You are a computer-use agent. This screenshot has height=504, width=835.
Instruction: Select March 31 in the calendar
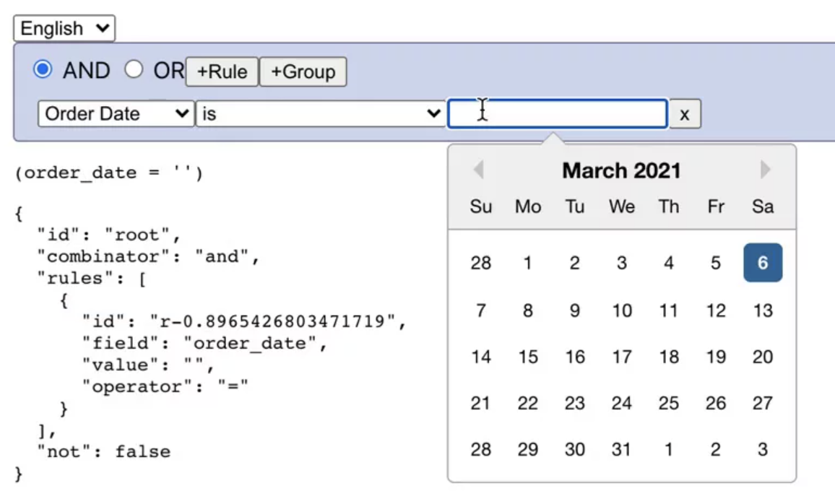coord(622,449)
